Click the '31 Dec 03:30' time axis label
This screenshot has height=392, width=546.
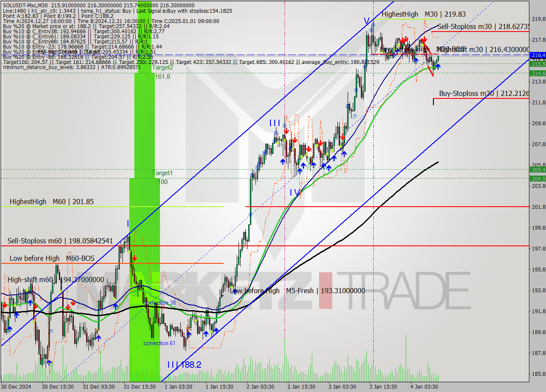[x=98, y=387]
